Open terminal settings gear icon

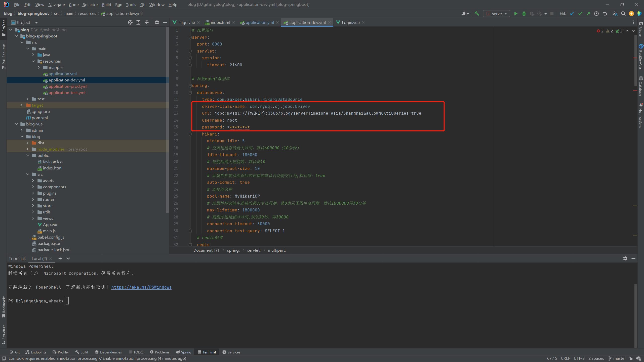625,258
